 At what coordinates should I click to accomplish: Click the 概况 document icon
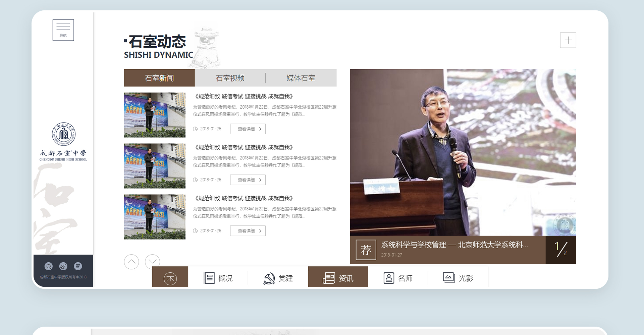pos(209,278)
